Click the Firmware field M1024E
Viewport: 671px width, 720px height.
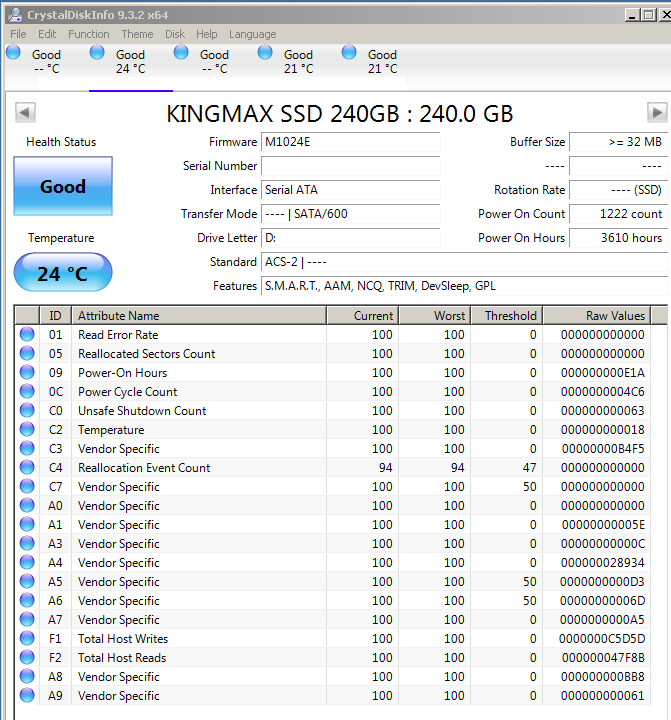(x=350, y=142)
